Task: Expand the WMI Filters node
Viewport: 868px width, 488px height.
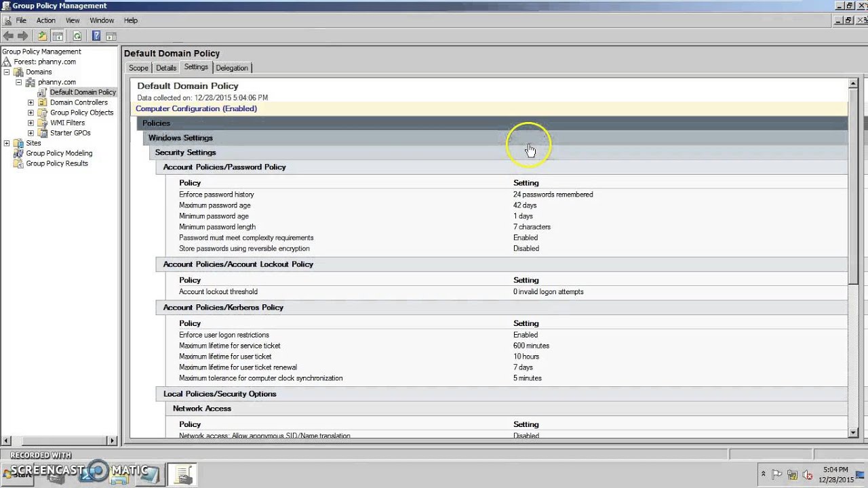Action: [x=31, y=123]
